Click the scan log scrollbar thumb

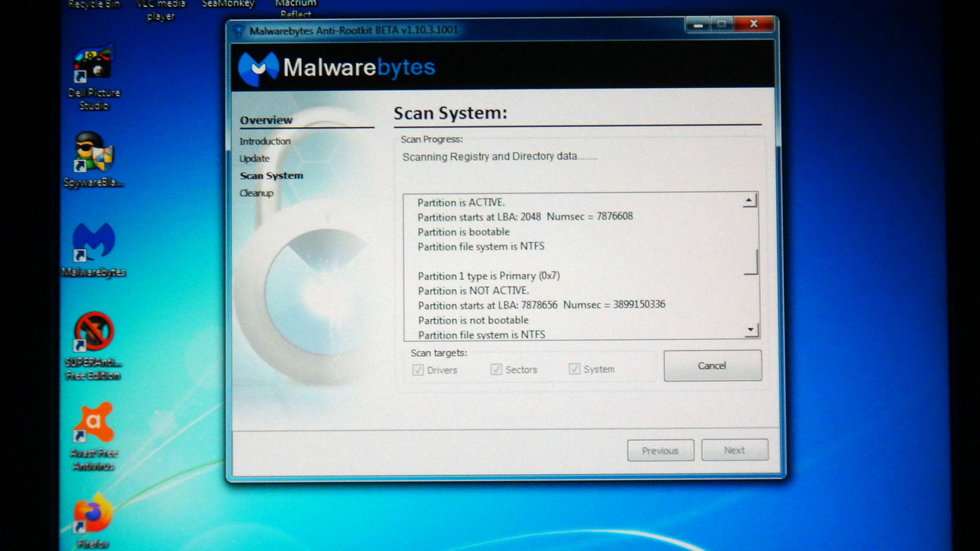[750, 262]
